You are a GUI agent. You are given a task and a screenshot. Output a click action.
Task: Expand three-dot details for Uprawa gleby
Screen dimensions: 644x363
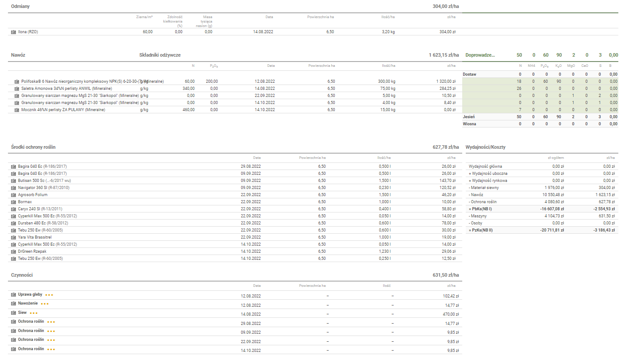coord(49,295)
